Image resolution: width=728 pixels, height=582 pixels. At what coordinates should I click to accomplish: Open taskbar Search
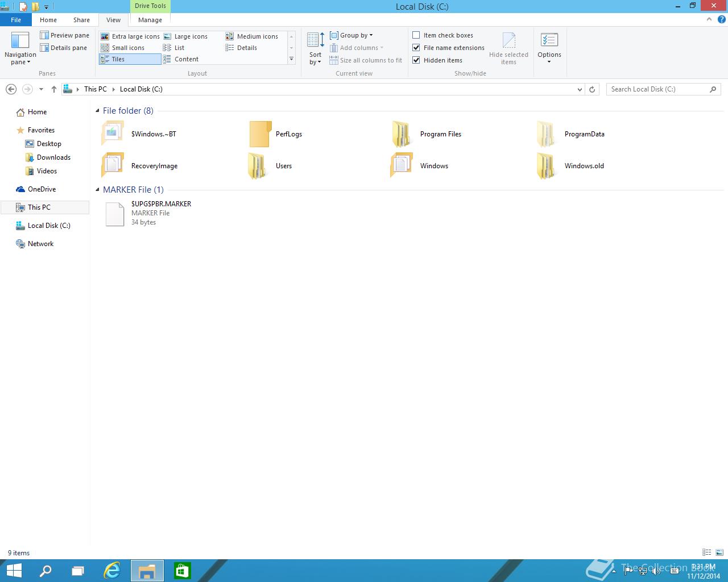coord(45,571)
